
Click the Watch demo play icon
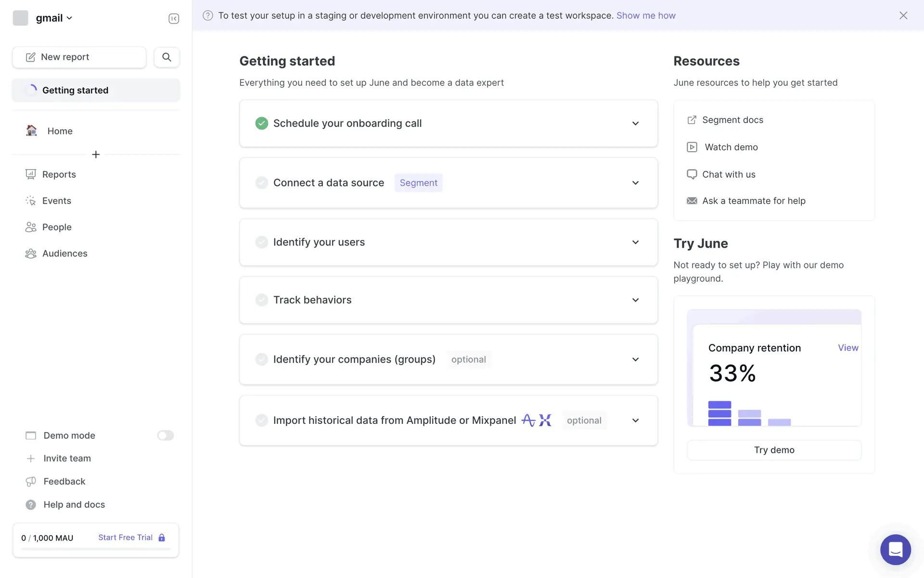tap(692, 147)
